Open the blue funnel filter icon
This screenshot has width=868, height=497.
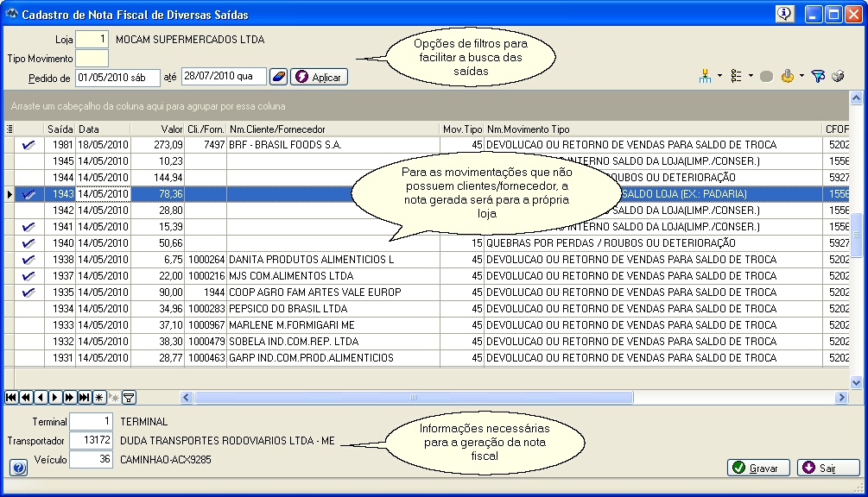pyautogui.click(x=818, y=76)
